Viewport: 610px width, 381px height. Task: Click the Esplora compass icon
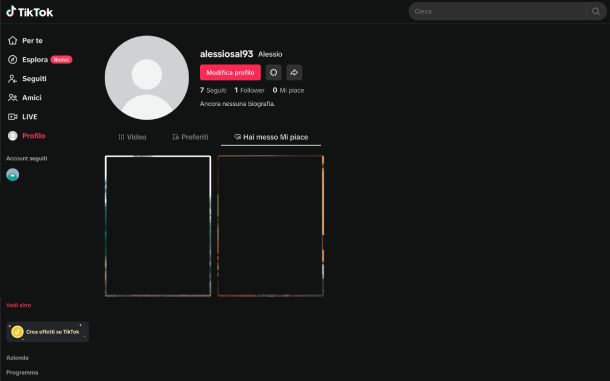point(13,60)
